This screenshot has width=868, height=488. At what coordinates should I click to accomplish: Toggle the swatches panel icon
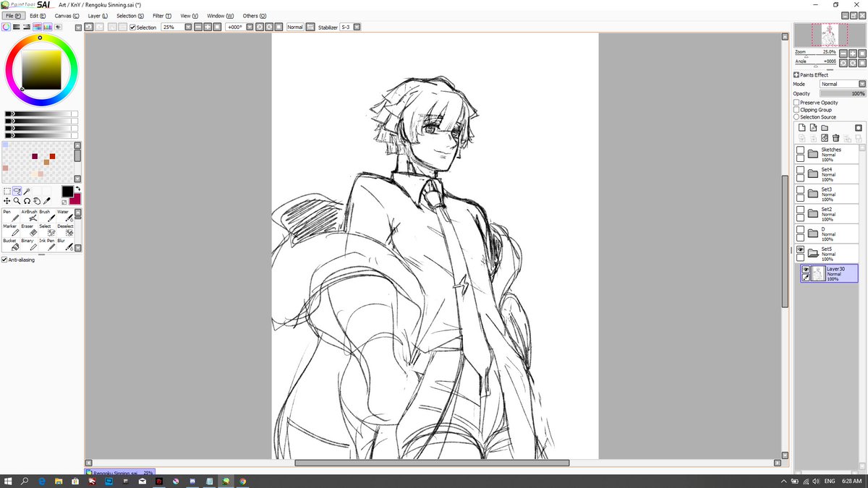(48, 27)
